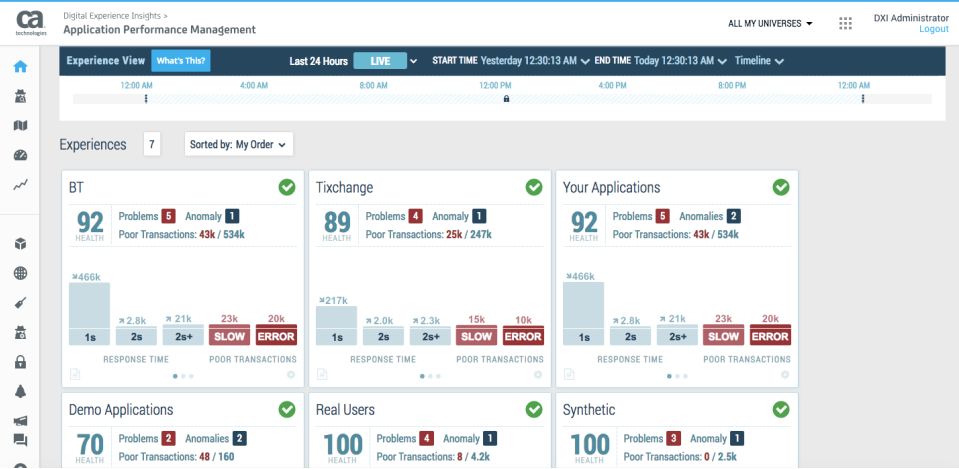Click the Tixchange green status checkmark
959x469 pixels.
(534, 187)
